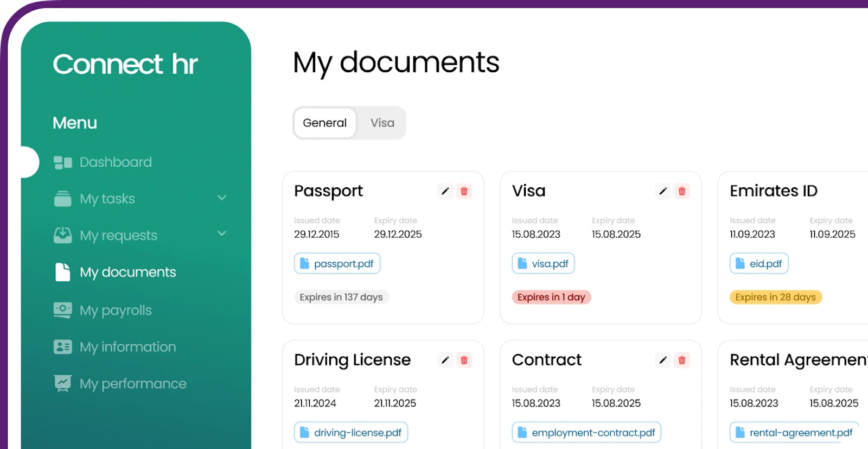Click the My documents page heading
The width and height of the screenshot is (868, 449).
[396, 62]
